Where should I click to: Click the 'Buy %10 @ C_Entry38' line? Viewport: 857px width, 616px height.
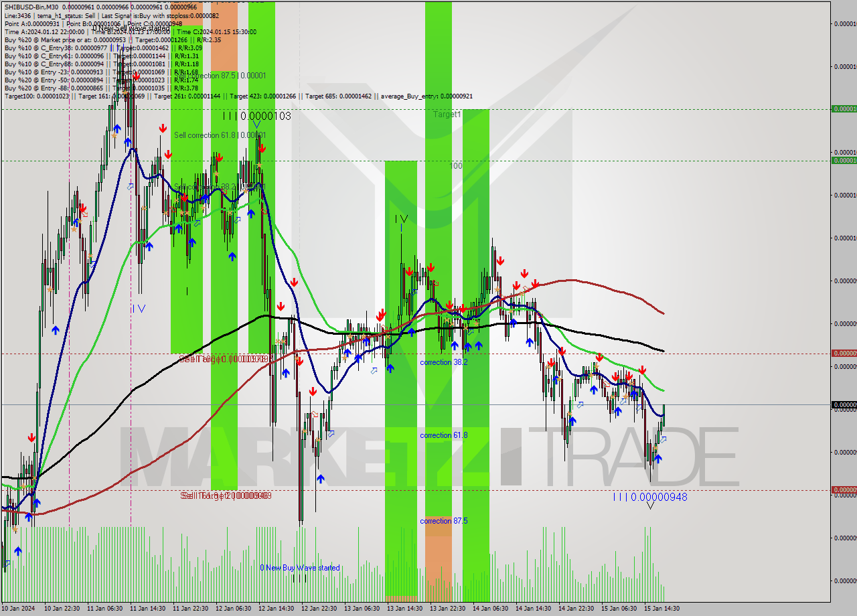coord(103,48)
